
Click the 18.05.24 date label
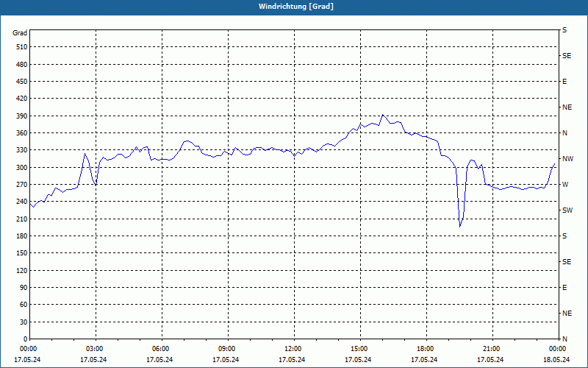556,360
